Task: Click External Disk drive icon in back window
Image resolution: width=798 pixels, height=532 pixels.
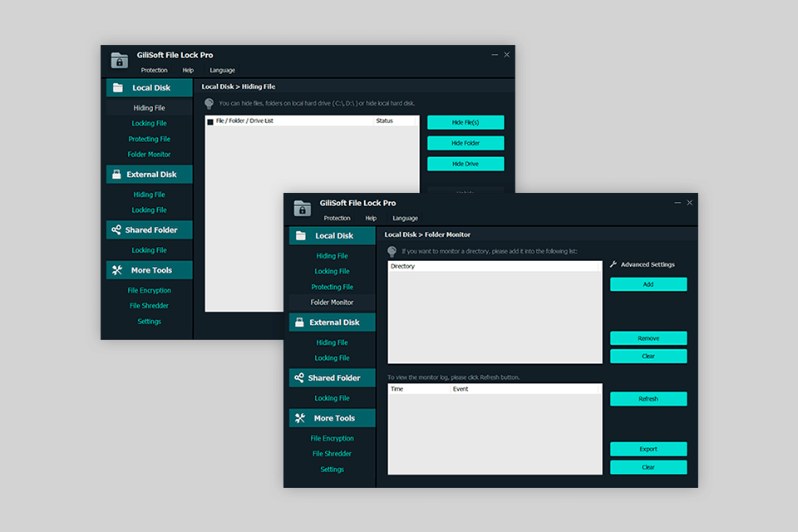Action: coord(116,174)
